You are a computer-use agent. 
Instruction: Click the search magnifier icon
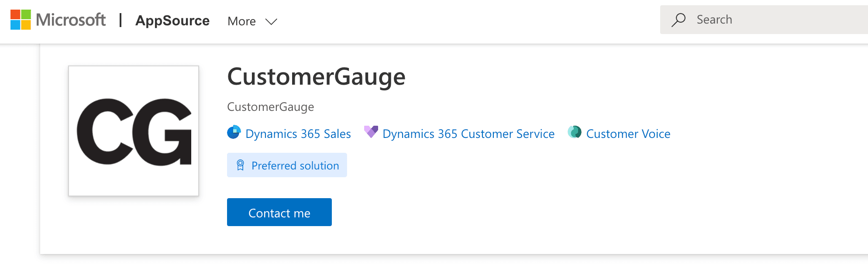click(678, 20)
